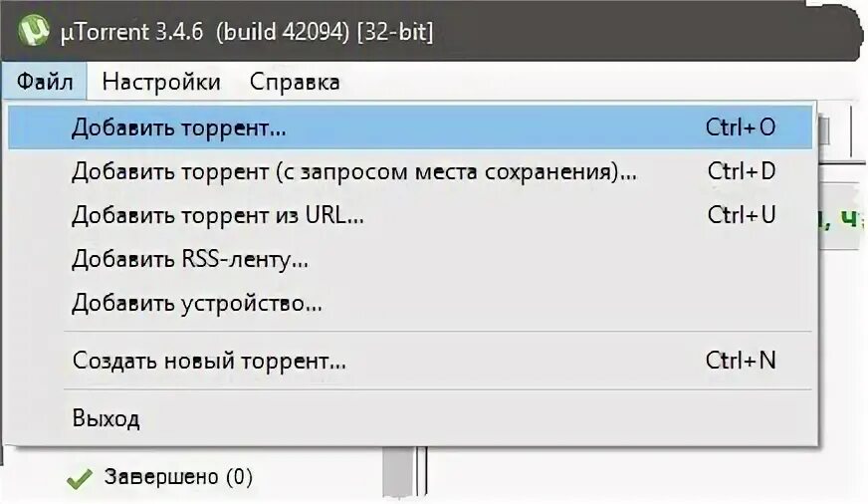Click the Ctrl+N shortcut label
The height and width of the screenshot is (504, 868).
coord(741,361)
